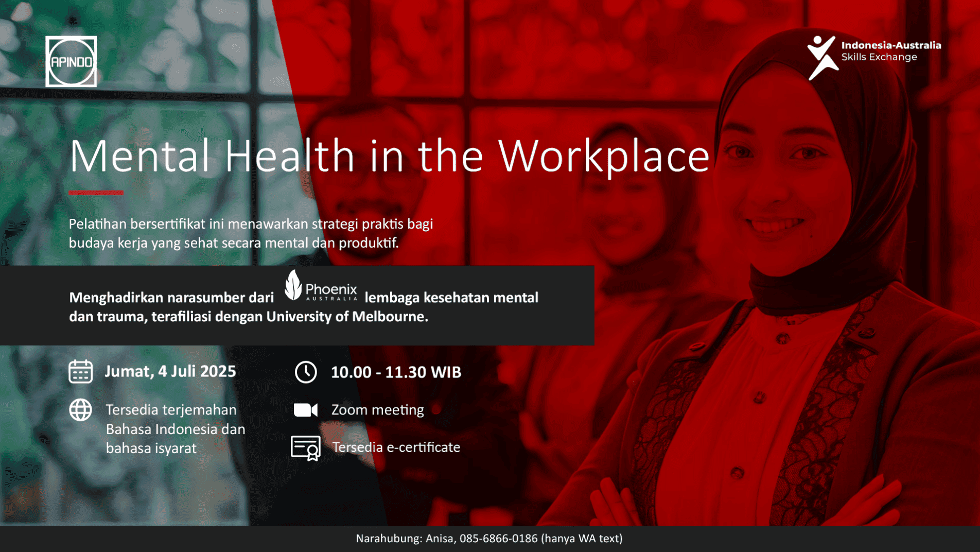Click the globe icon for translation info
The image size is (980, 552).
tap(80, 410)
